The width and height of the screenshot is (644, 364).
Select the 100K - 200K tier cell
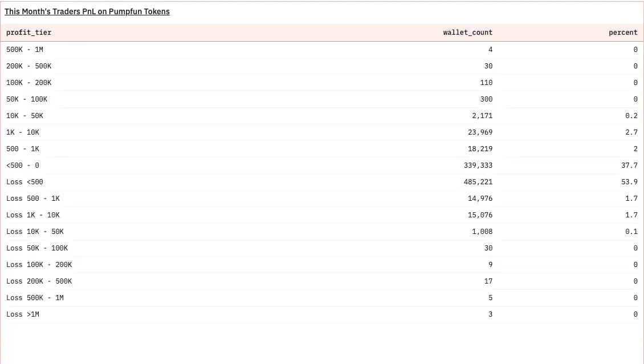coord(28,83)
